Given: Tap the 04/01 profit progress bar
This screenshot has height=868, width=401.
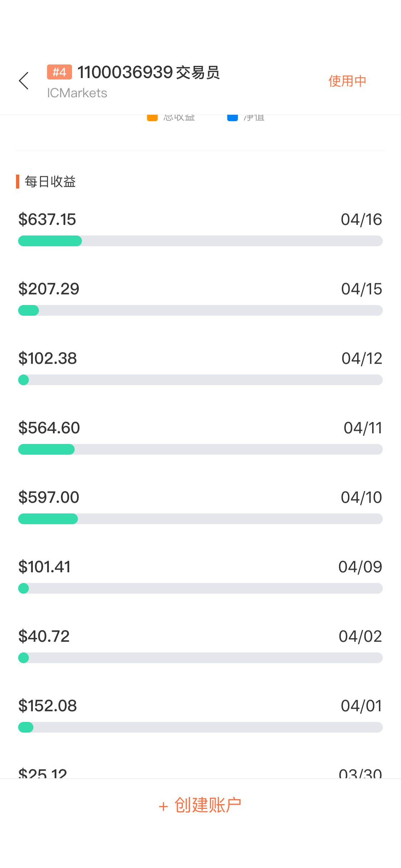Looking at the screenshot, I should [x=200, y=727].
